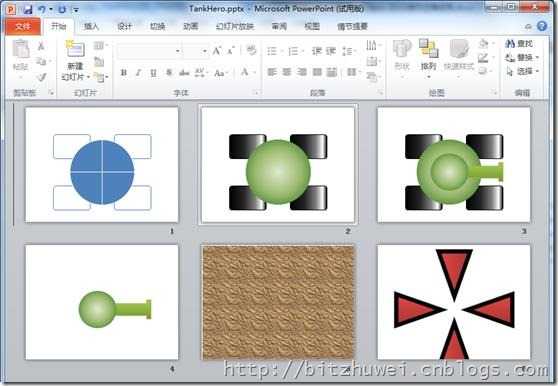Viewport: 558px width, 386px height.
Task: Toggle Align Text Right
Action: click(x=302, y=73)
